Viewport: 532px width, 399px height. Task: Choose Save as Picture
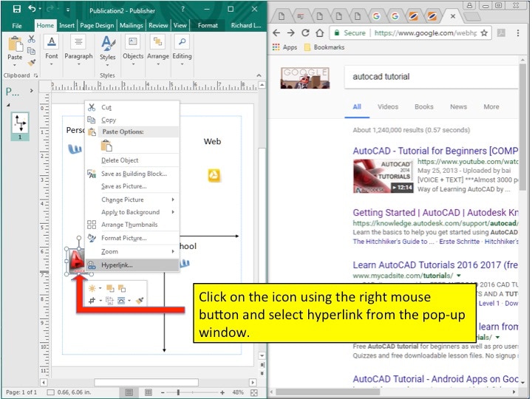(x=132, y=186)
